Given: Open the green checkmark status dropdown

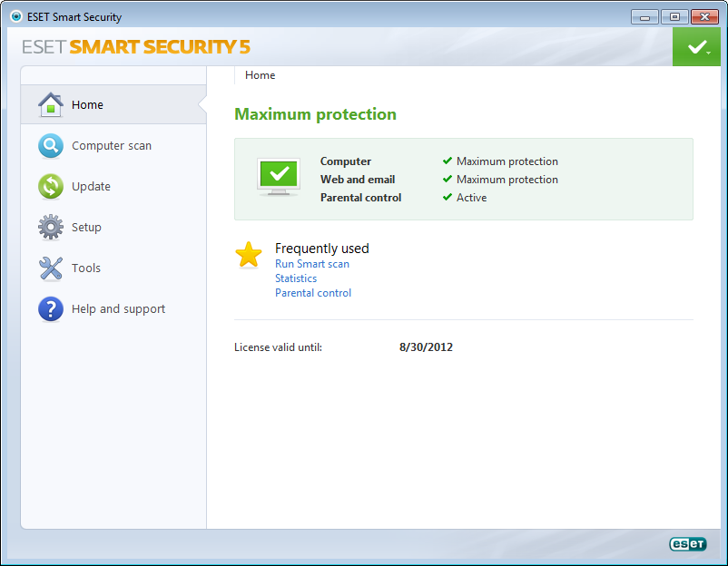Looking at the screenshot, I should tap(696, 47).
